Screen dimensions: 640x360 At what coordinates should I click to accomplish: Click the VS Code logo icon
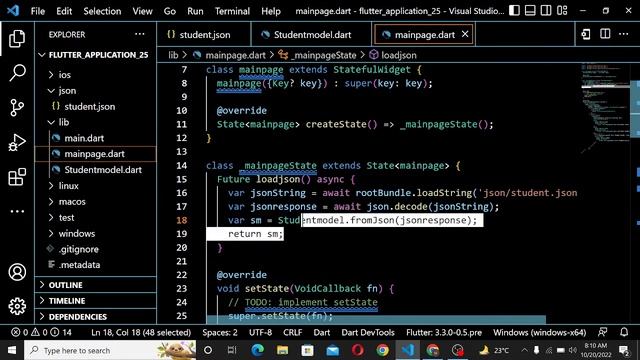[13, 11]
